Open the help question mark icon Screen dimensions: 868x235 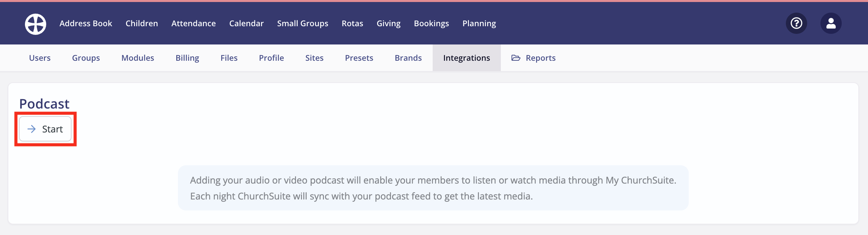point(796,24)
